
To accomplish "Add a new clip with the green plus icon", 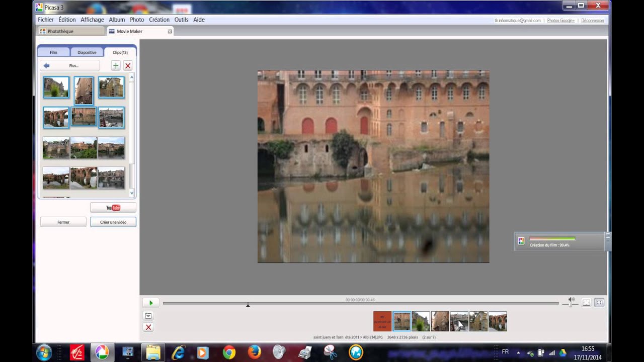I will click(116, 66).
